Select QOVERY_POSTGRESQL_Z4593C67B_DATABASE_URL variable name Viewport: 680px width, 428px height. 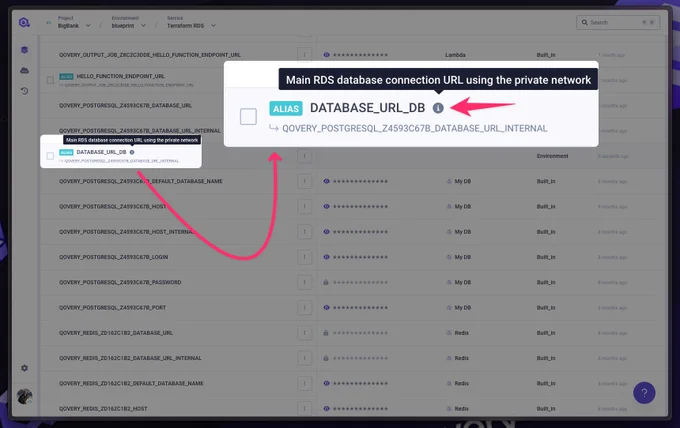coord(125,105)
